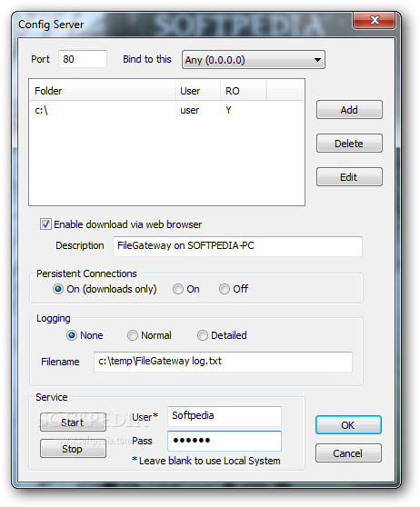Delete the selected folder entry
The width and height of the screenshot is (420, 507).
349,144
